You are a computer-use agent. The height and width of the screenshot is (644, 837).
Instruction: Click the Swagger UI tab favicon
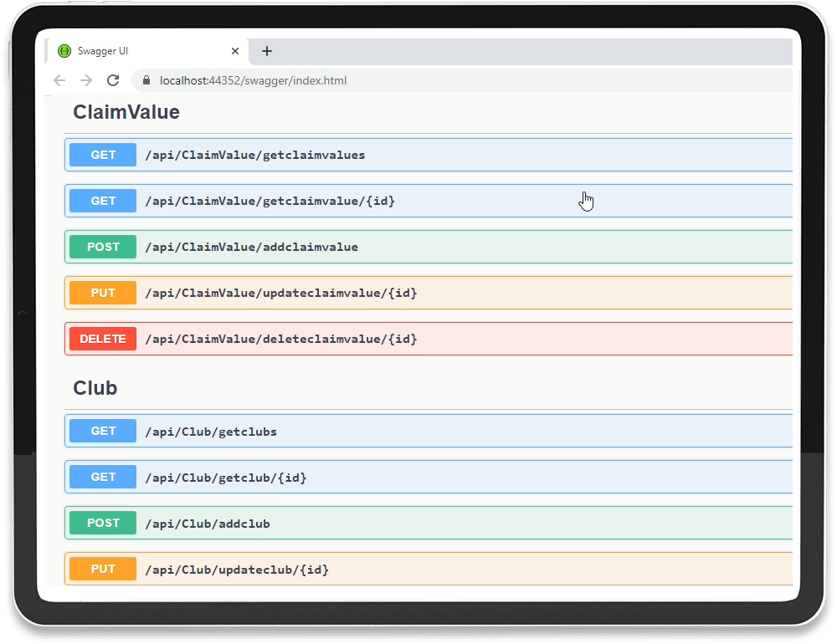point(64,51)
